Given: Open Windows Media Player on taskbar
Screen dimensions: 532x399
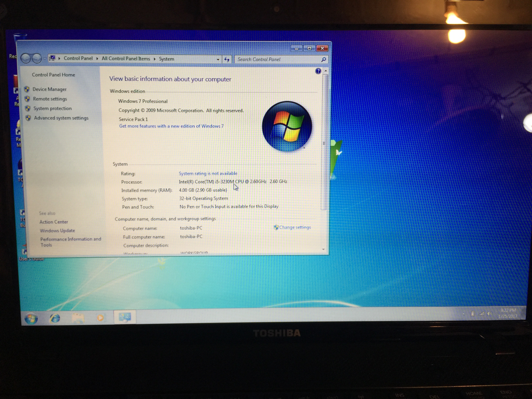Looking at the screenshot, I should click(x=100, y=318).
